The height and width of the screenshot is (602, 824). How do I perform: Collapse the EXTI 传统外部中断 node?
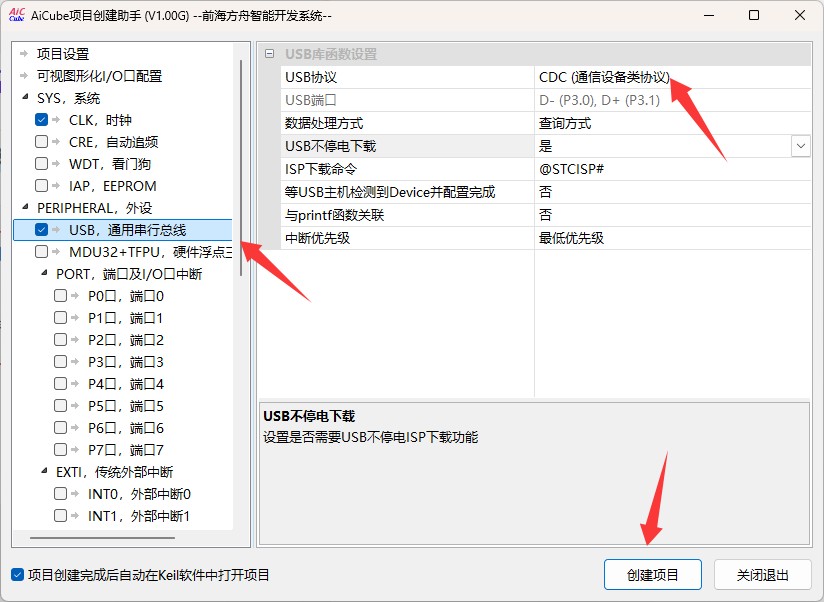click(x=44, y=471)
